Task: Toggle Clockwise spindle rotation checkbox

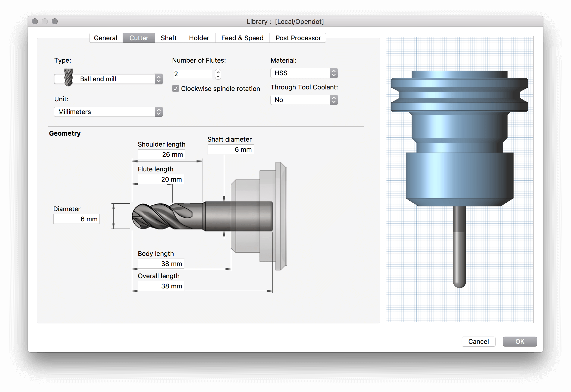Action: (176, 88)
